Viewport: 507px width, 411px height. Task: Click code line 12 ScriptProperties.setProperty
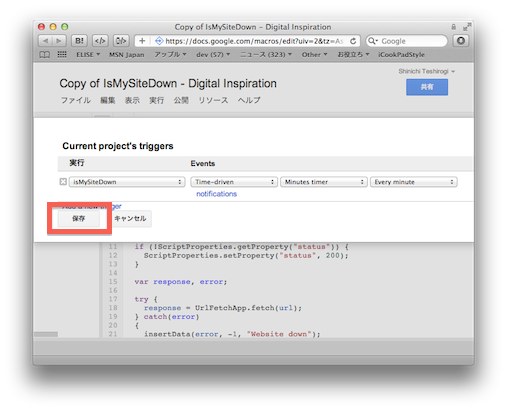click(x=246, y=255)
